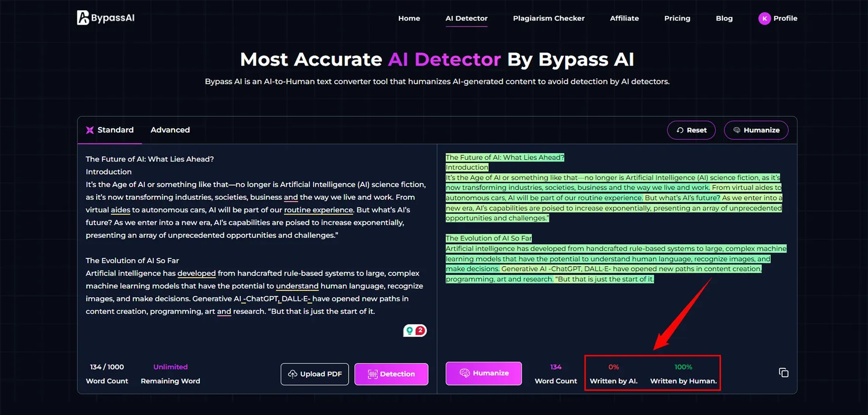
Task: Click the output '134' word count value
Action: pos(556,367)
